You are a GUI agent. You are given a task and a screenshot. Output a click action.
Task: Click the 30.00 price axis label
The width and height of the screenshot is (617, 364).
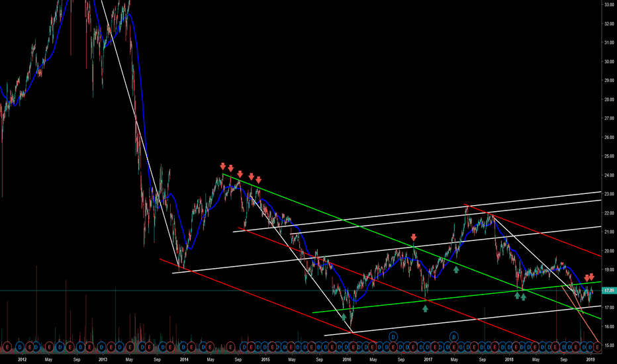point(609,62)
